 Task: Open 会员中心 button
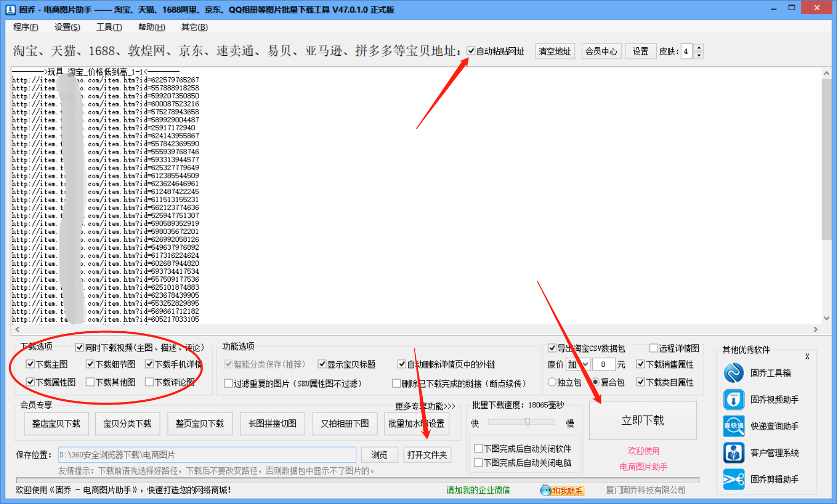pos(601,51)
